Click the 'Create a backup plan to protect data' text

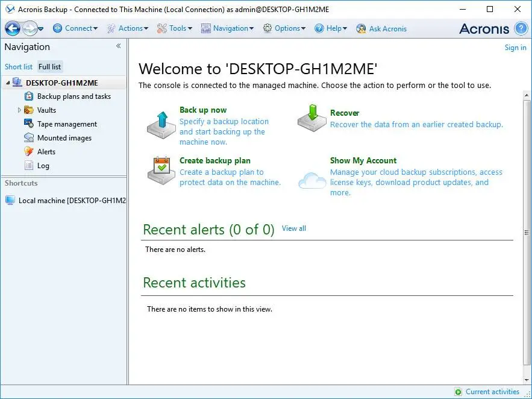230,177
